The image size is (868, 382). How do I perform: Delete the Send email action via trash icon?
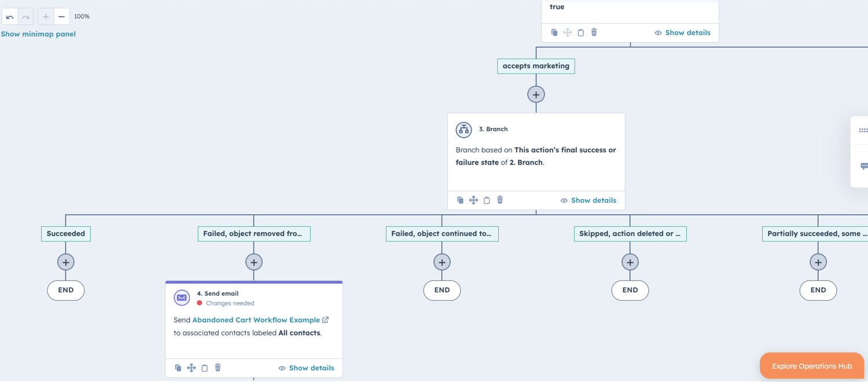(x=218, y=368)
